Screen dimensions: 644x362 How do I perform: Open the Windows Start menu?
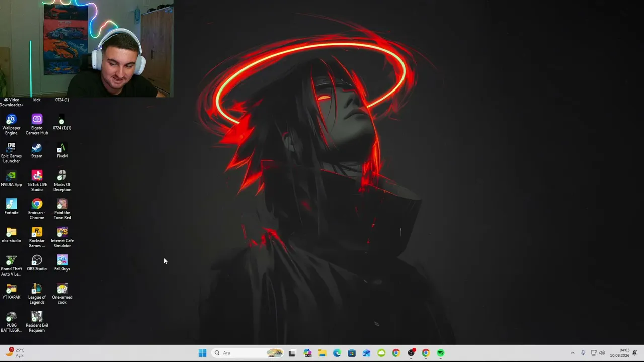(x=202, y=353)
